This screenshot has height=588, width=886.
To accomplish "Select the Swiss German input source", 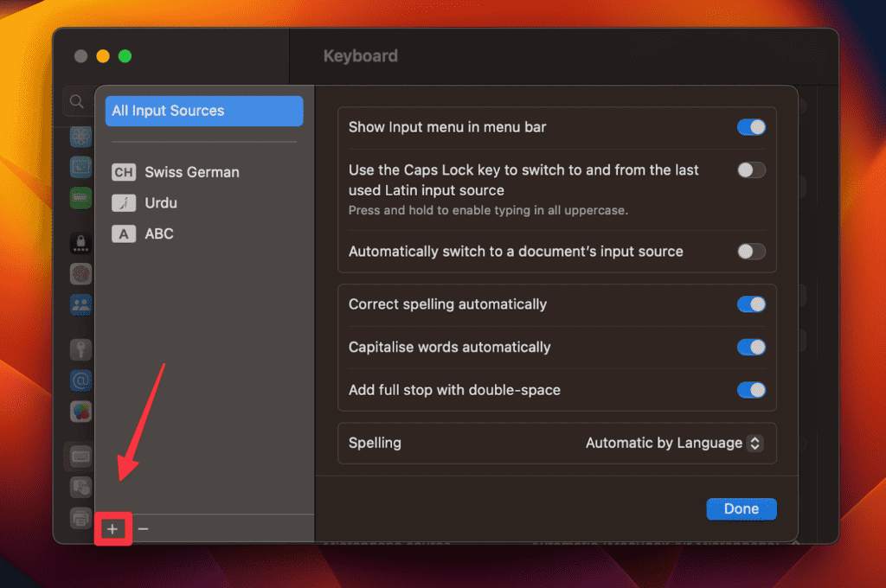I will point(190,172).
